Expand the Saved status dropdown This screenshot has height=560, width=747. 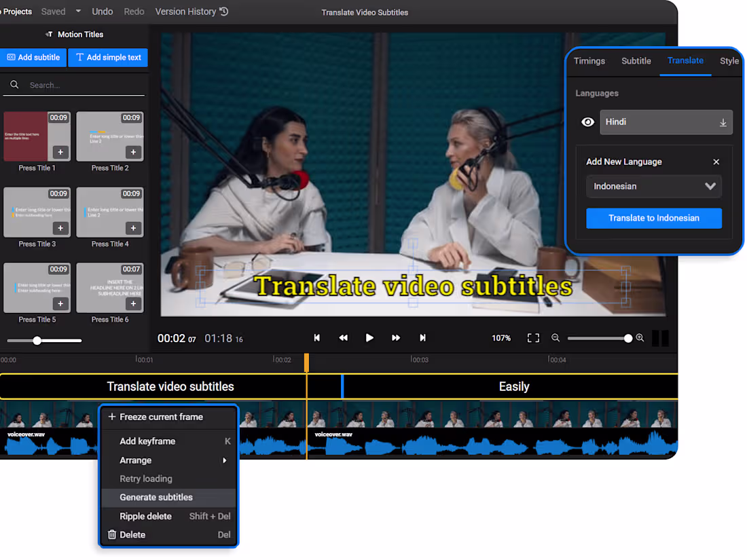tap(77, 11)
